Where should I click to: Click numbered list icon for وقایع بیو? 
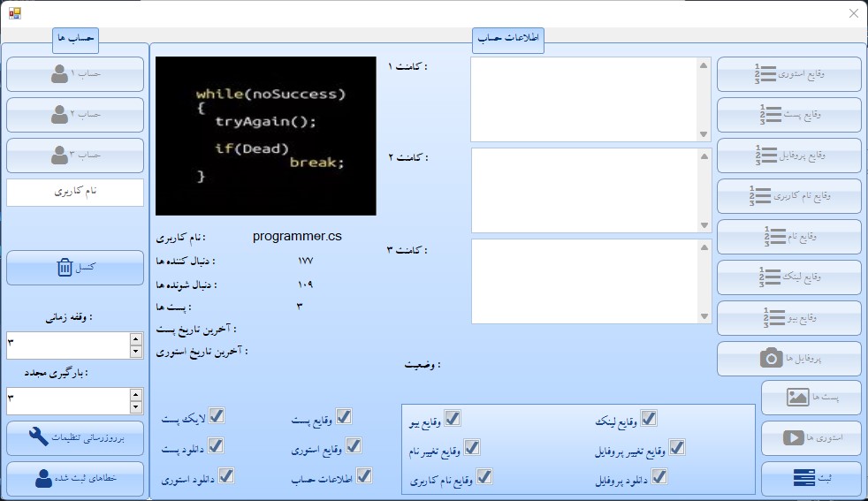point(774,318)
